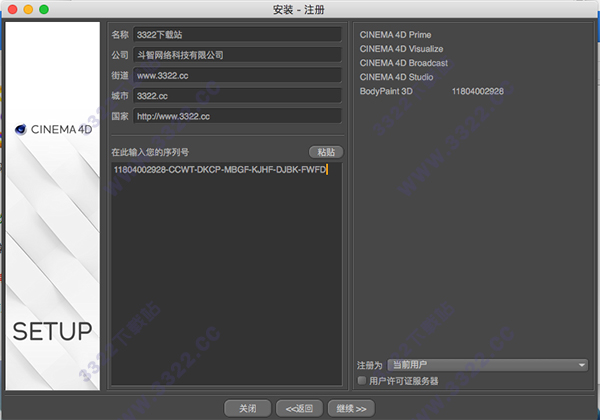Click the 名称 name input field

237,35
